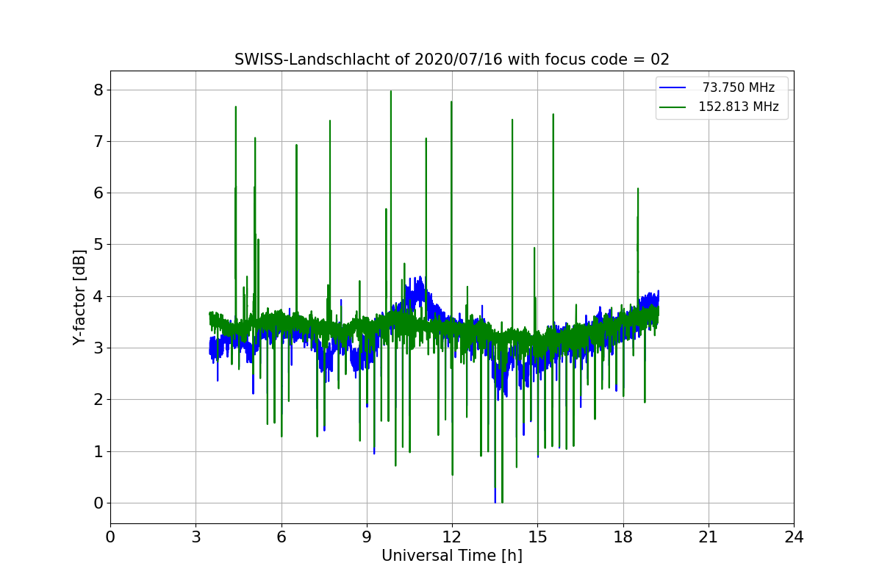Click the x-axis tick label 12
The height and width of the screenshot is (588, 882).
(452, 537)
